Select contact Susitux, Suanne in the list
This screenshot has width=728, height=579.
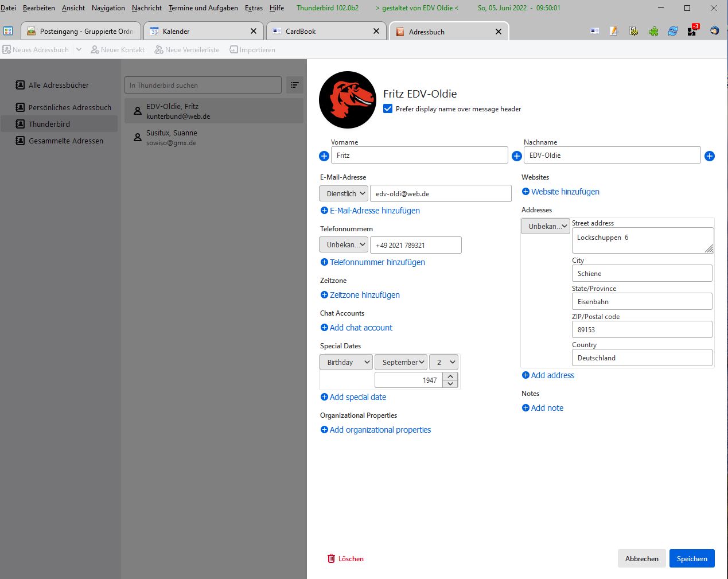(x=213, y=138)
